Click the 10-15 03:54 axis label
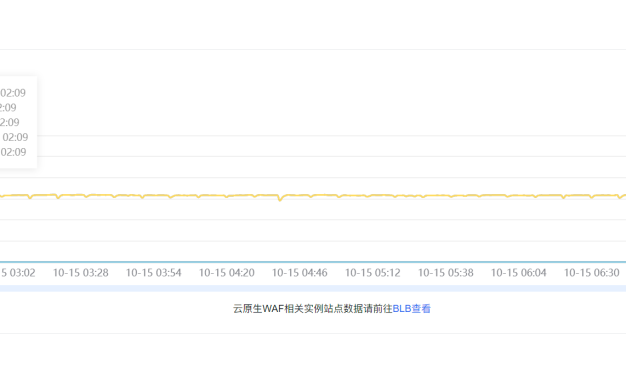The image size is (626, 386). click(154, 273)
